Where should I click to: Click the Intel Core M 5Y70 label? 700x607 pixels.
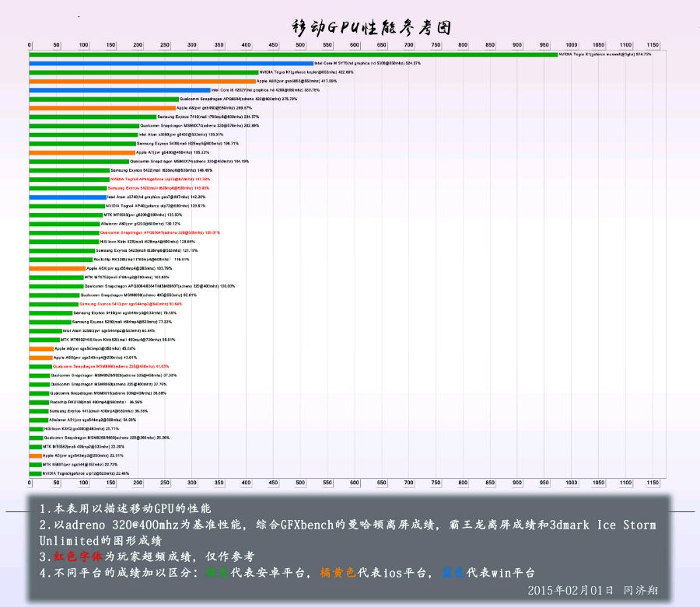pos(367,63)
